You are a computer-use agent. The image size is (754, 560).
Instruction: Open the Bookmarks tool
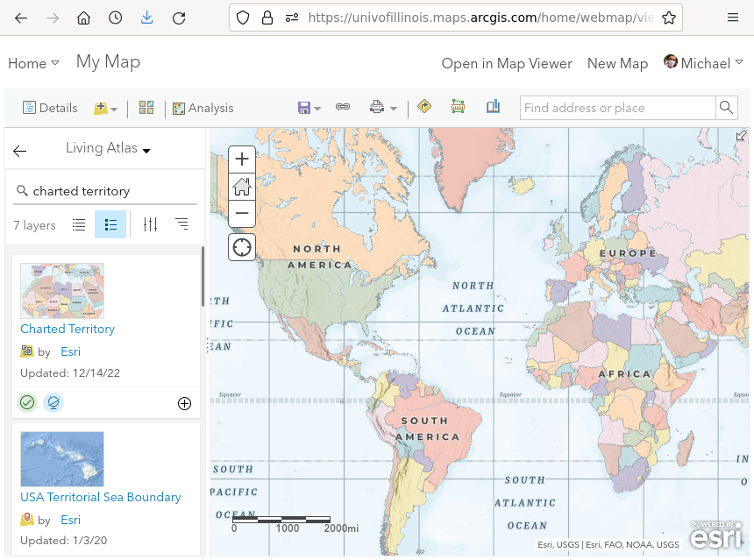493,107
